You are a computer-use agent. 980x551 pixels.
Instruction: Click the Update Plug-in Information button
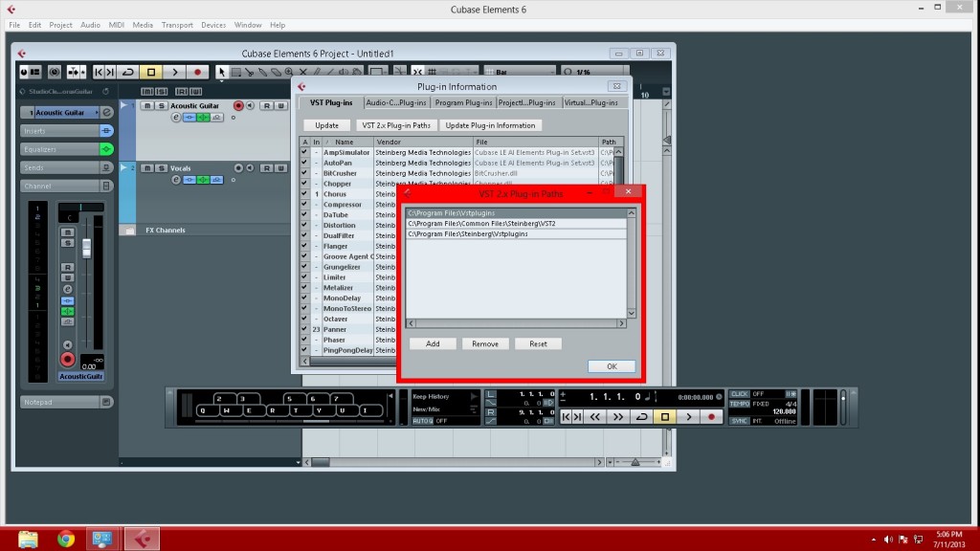coord(490,125)
